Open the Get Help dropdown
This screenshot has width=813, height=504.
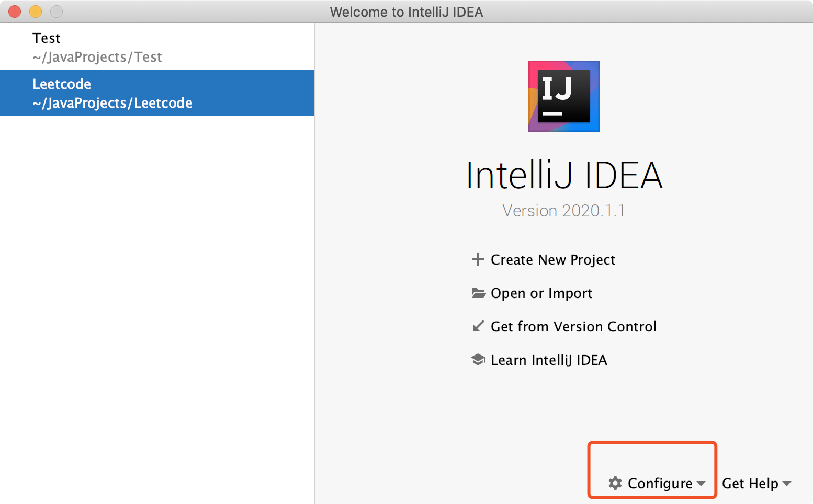click(x=751, y=484)
